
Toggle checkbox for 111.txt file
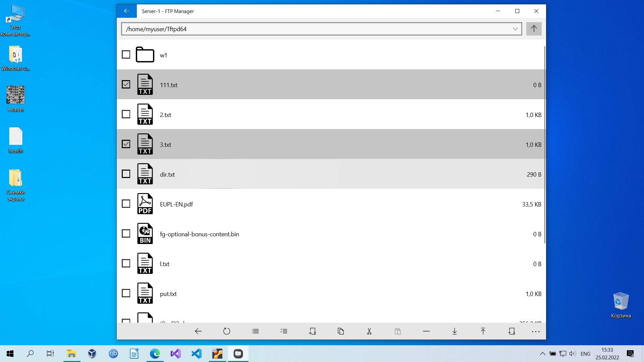[x=125, y=84]
